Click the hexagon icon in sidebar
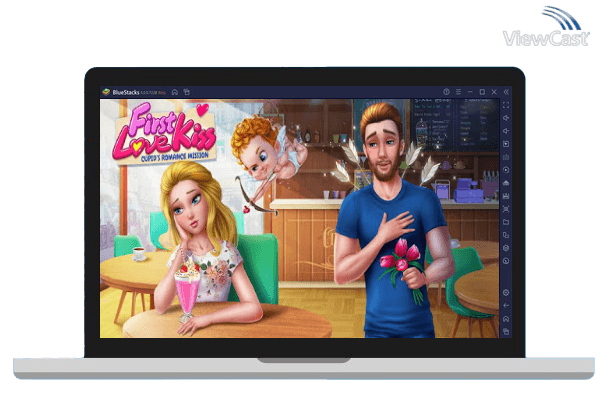 pos(506,248)
